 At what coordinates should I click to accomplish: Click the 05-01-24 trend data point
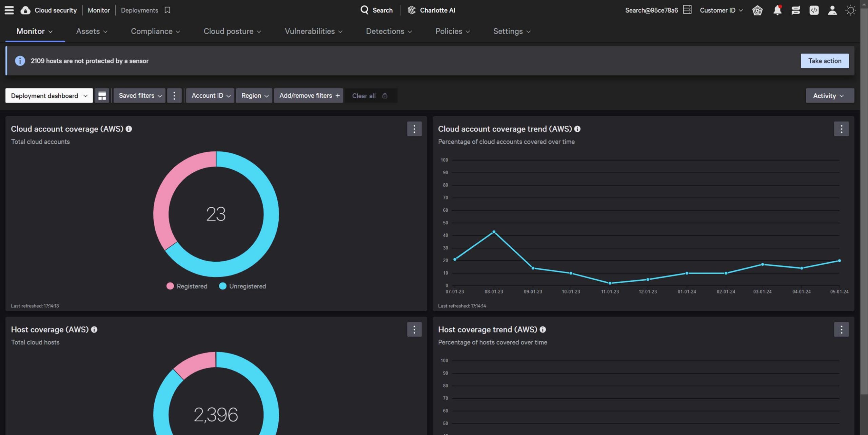coord(839,261)
